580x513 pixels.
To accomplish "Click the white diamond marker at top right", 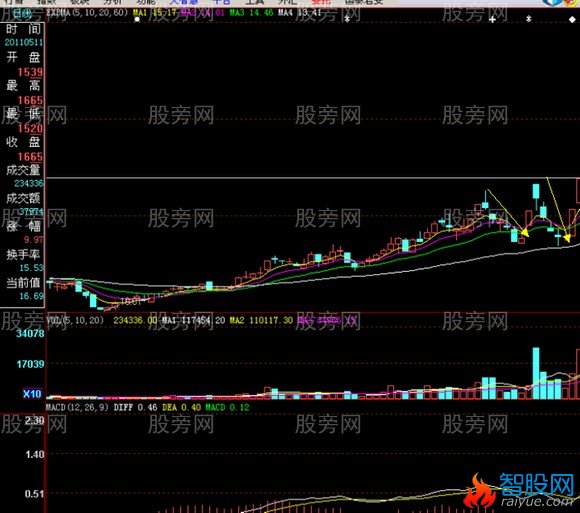I will tap(572, 19).
